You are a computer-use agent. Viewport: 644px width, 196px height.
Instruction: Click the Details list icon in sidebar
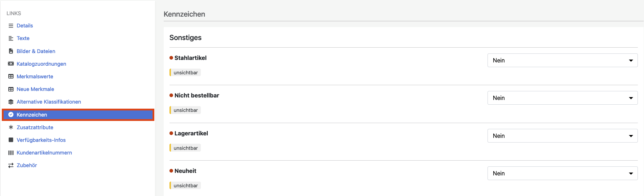coord(11,26)
